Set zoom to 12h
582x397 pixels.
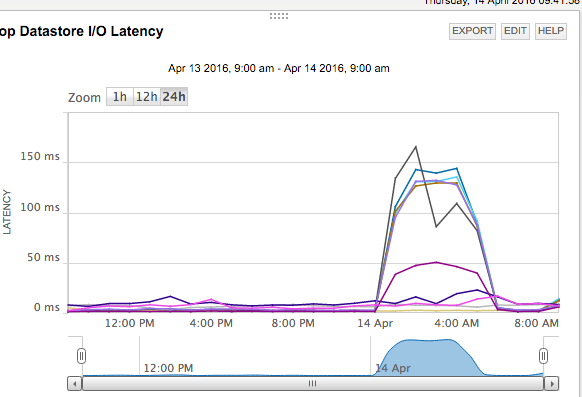coord(147,97)
